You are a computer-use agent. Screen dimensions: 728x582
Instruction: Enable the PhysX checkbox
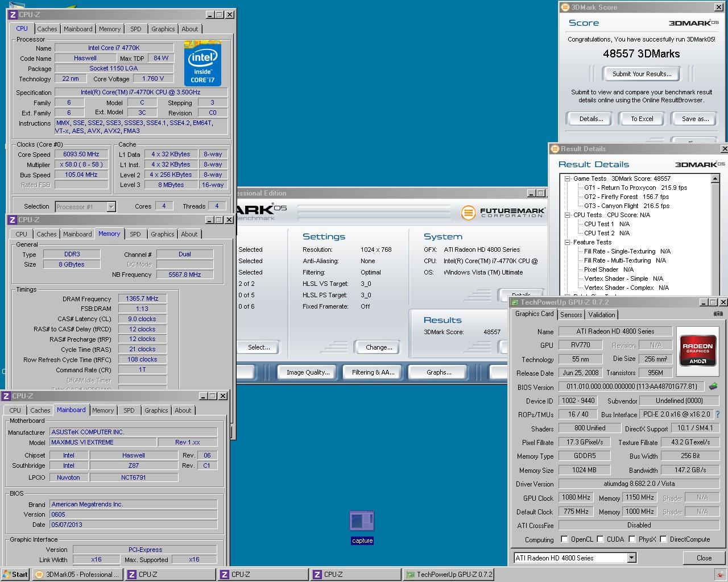point(632,539)
